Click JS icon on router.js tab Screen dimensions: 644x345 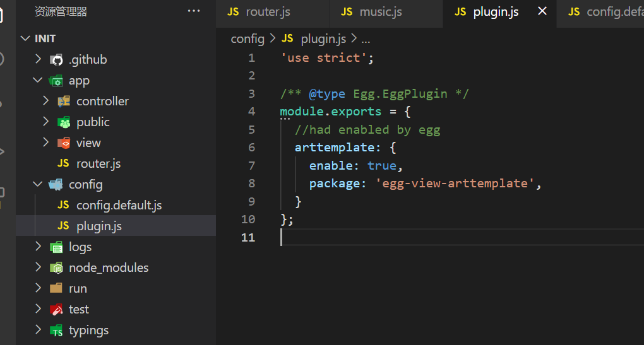[233, 12]
